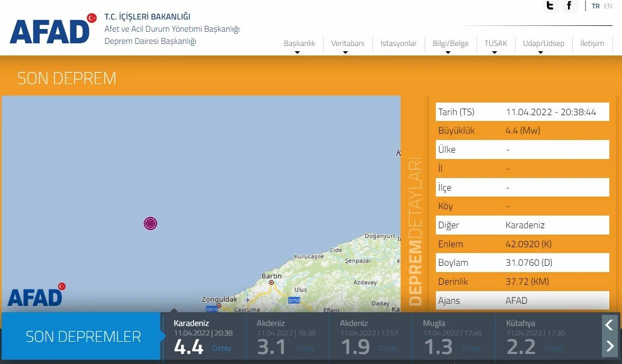
Task: Show next earthquakes with right arrow
Action: click(609, 346)
